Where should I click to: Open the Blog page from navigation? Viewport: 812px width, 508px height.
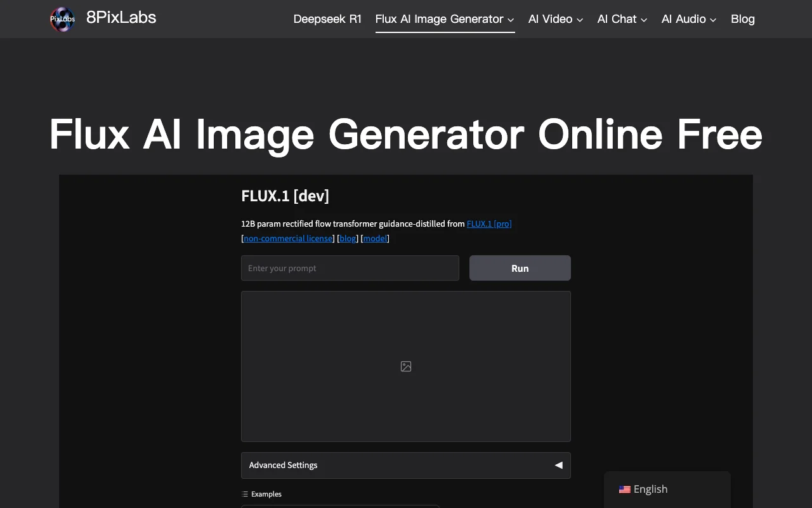click(742, 19)
